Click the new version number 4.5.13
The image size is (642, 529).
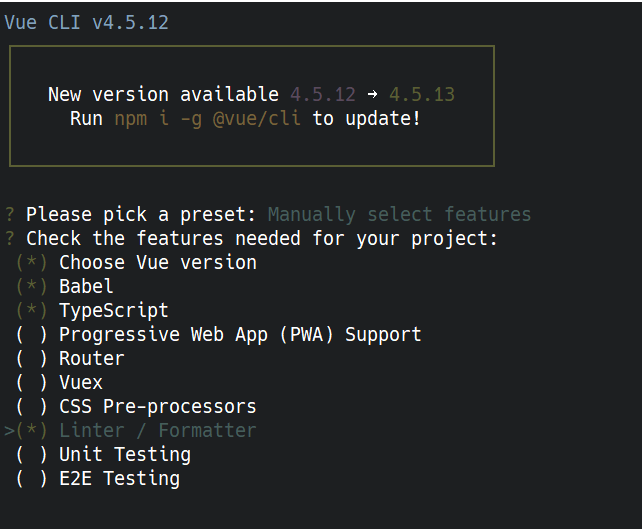click(x=422, y=95)
